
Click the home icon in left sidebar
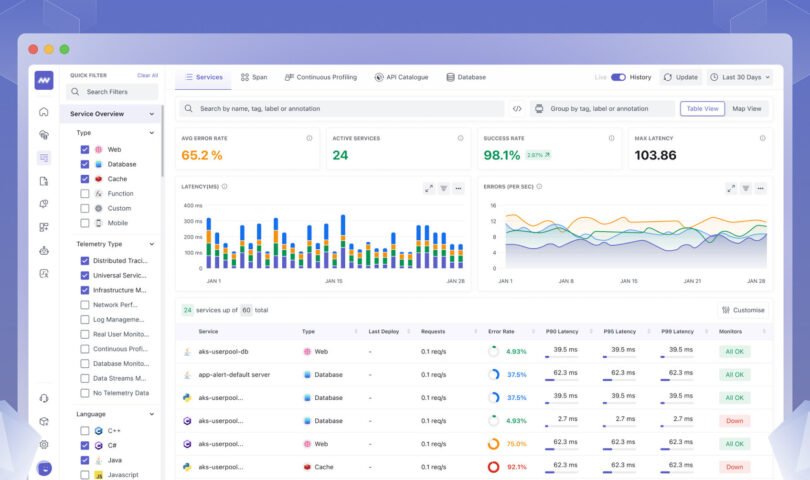(44, 112)
